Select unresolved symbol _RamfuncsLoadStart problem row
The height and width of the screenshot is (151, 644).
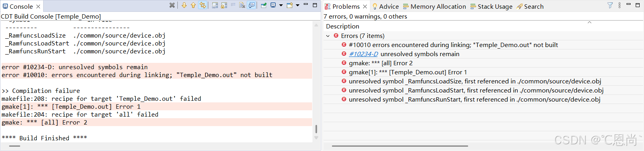483,90
